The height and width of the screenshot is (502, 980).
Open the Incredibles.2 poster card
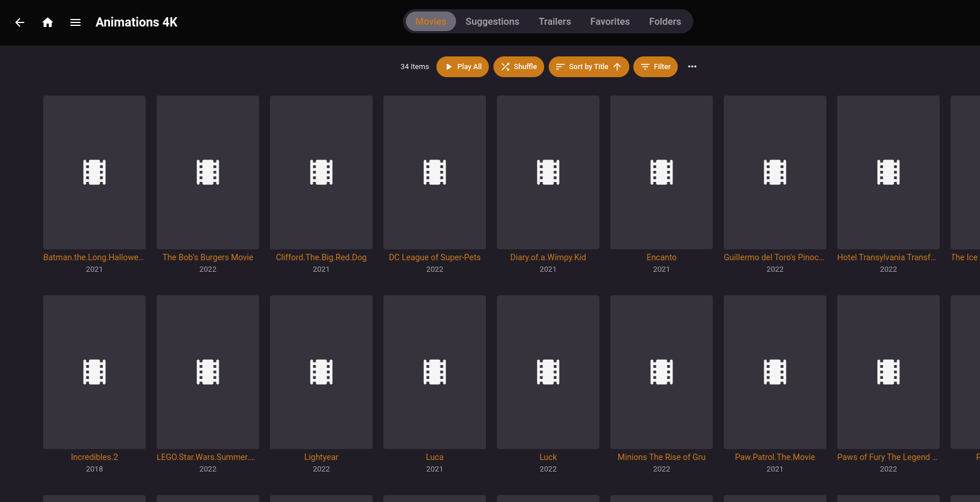pyautogui.click(x=94, y=372)
